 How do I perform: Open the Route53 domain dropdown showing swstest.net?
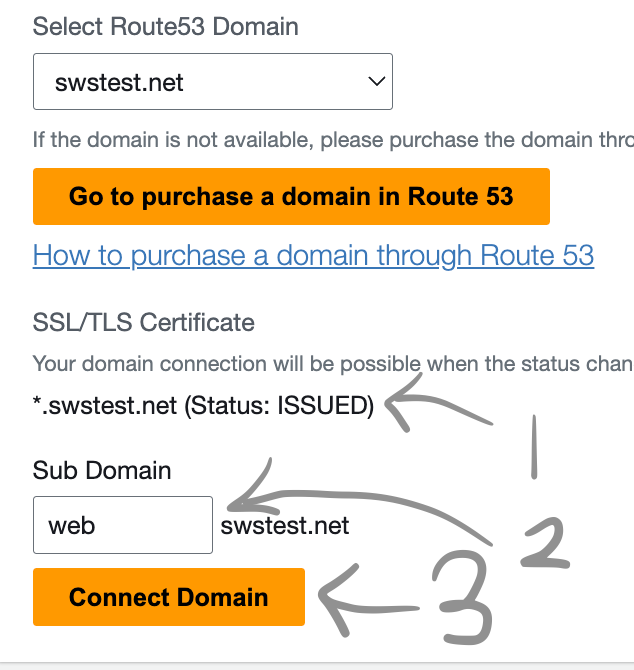pos(200,82)
